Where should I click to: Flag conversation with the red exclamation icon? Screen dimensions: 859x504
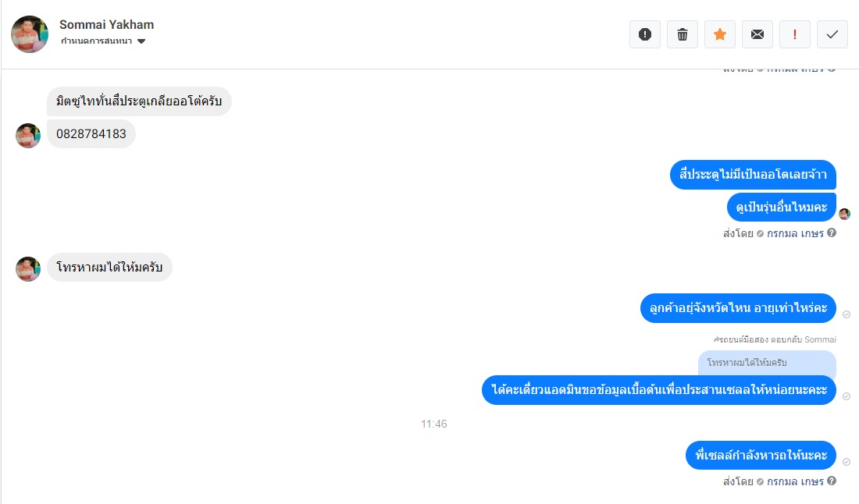[794, 34]
